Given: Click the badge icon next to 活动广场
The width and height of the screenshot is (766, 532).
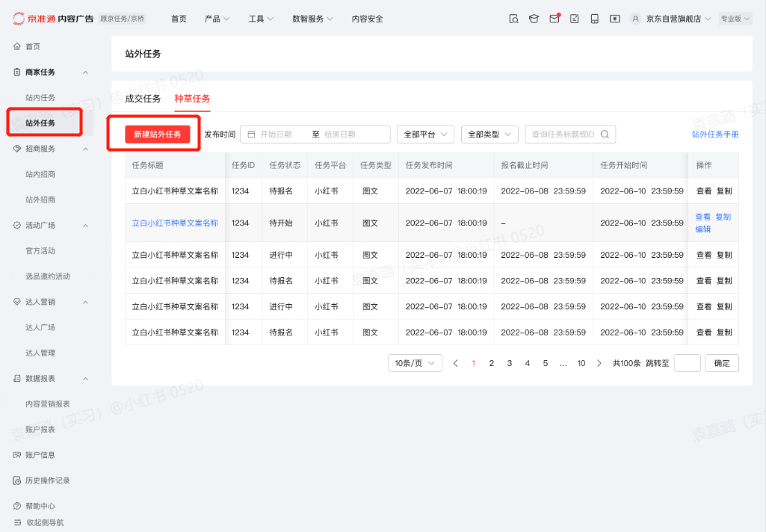Looking at the screenshot, I should click(x=17, y=225).
